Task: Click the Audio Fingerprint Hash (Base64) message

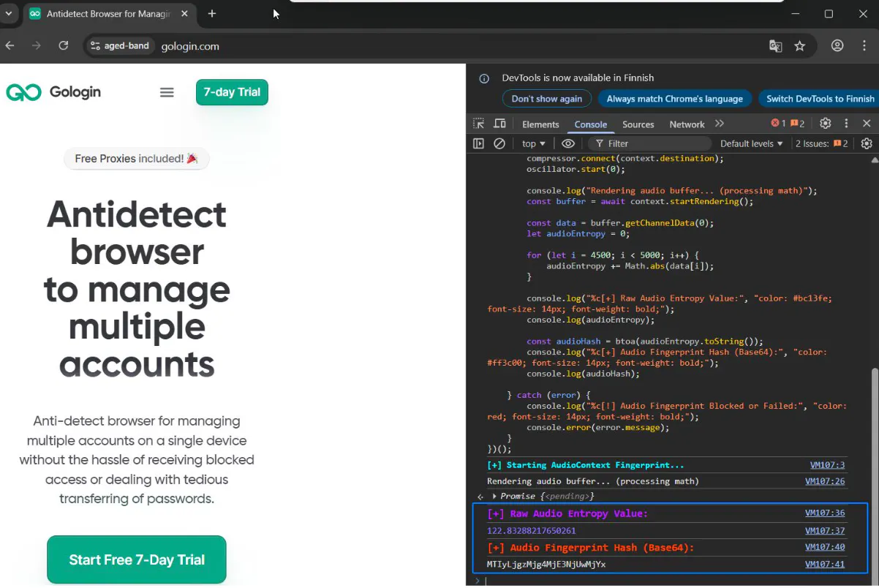Action: [591, 548]
